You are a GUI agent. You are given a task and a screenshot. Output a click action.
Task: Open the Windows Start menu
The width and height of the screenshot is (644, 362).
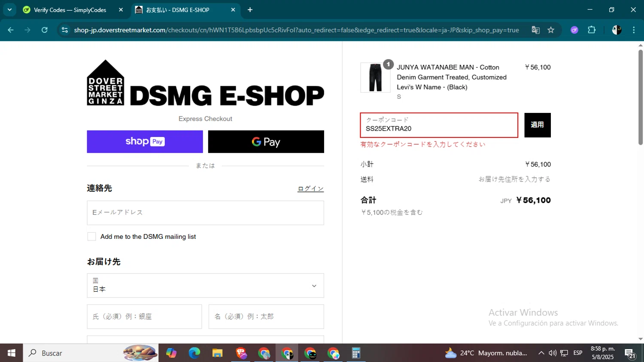pyautogui.click(x=12, y=353)
